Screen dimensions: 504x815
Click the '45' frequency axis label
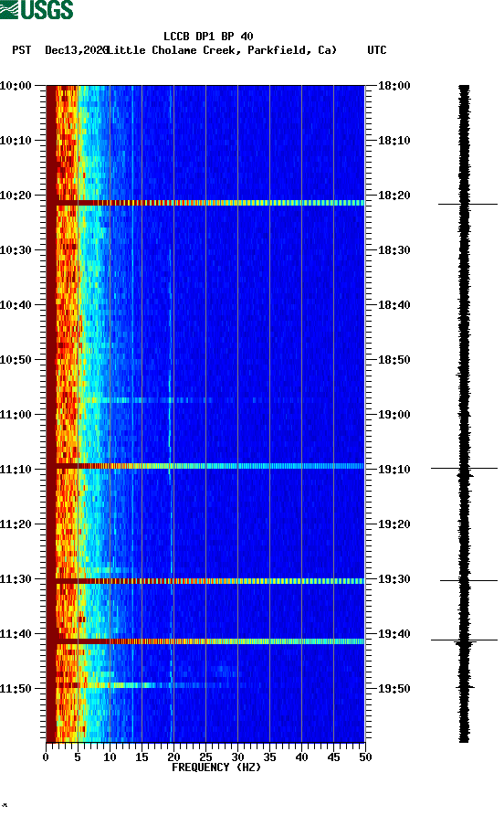pos(333,757)
